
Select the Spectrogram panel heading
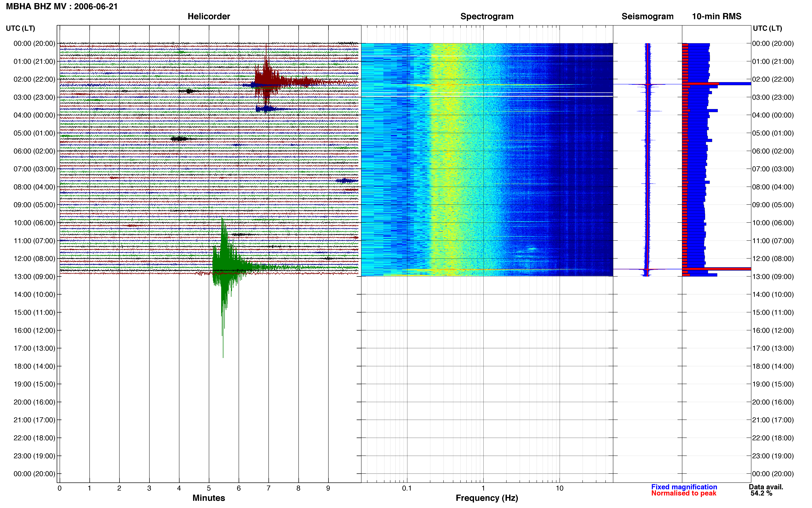[x=487, y=16]
